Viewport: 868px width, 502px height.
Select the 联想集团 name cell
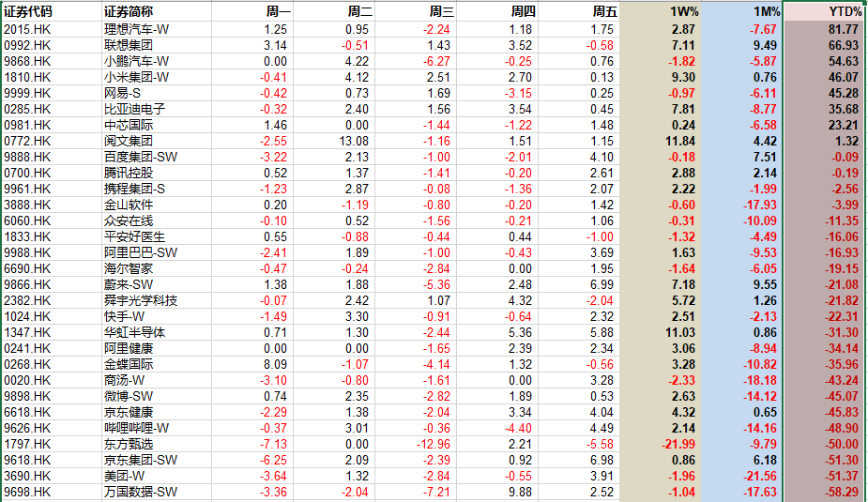click(x=156, y=45)
